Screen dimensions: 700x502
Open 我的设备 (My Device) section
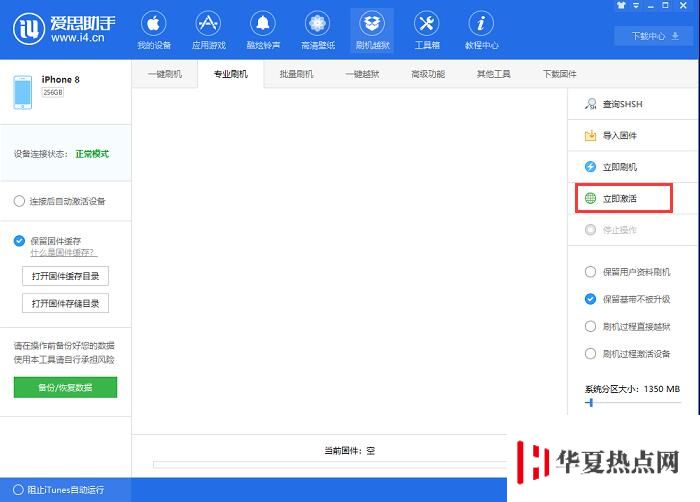[154, 30]
